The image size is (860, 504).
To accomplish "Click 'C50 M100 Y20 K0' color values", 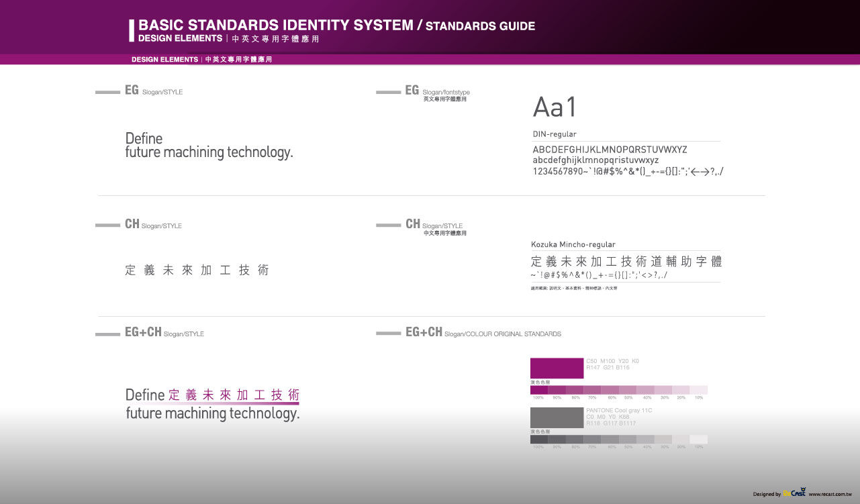I will click(613, 361).
